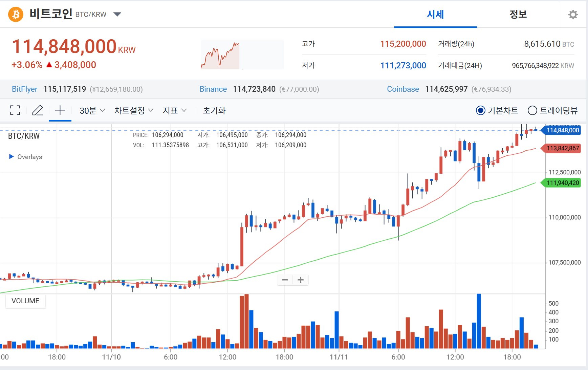Click the 24h volume value 8,615.610 BTC
588x370 pixels.
(x=549, y=44)
